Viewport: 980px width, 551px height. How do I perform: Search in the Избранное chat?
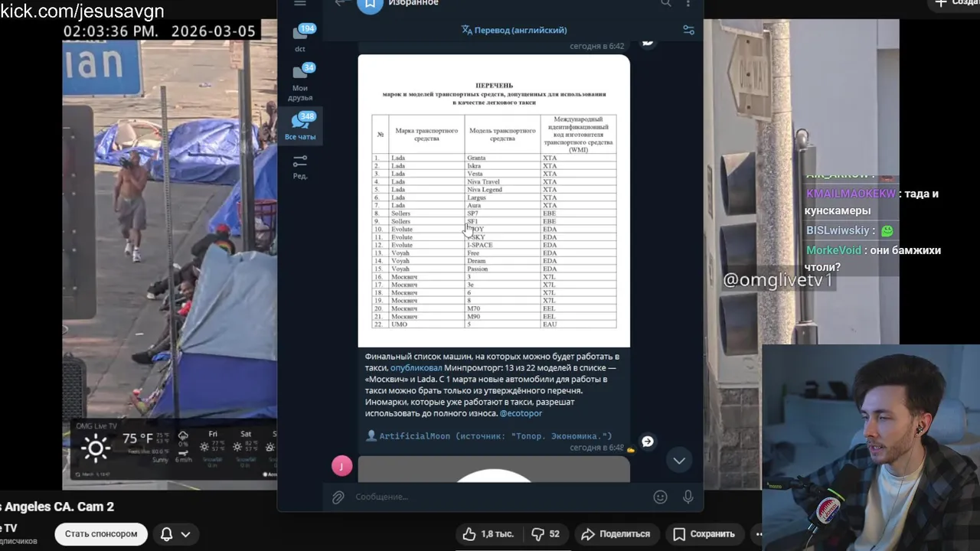click(665, 3)
